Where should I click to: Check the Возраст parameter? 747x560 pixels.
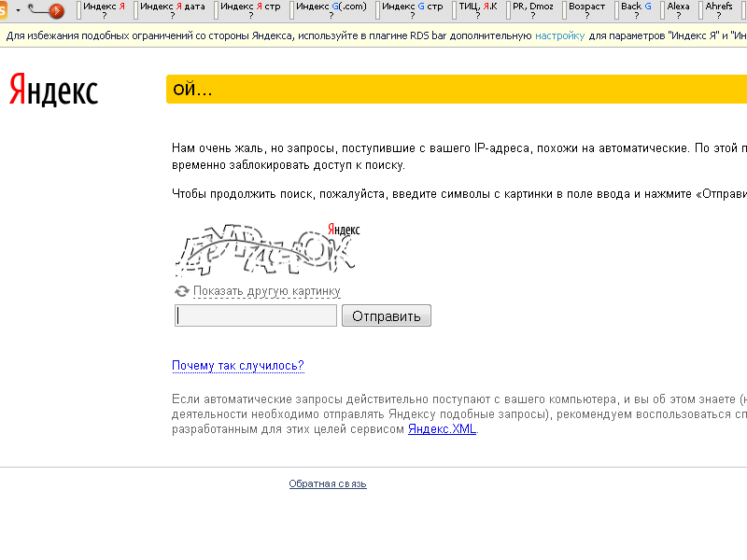pyautogui.click(x=587, y=10)
